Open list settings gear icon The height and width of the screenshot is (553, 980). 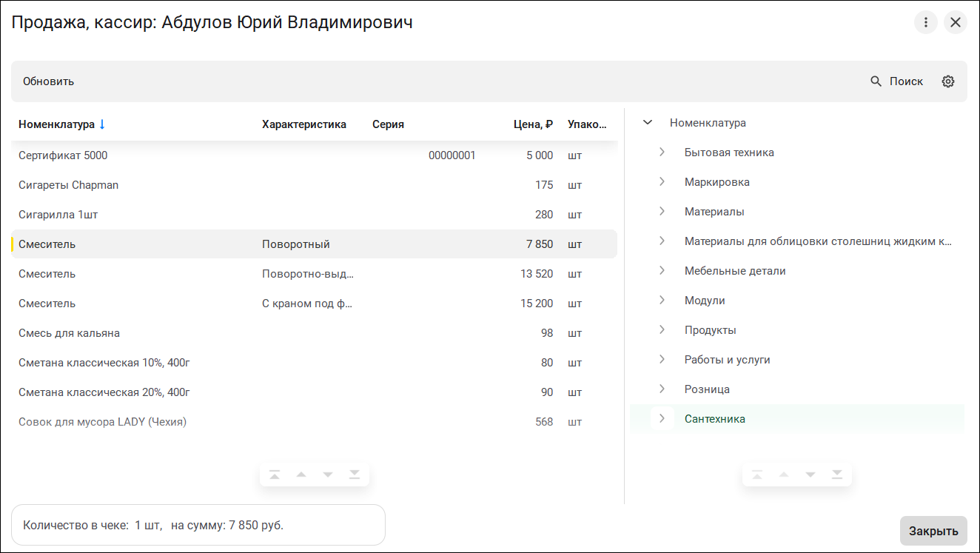pyautogui.click(x=948, y=81)
